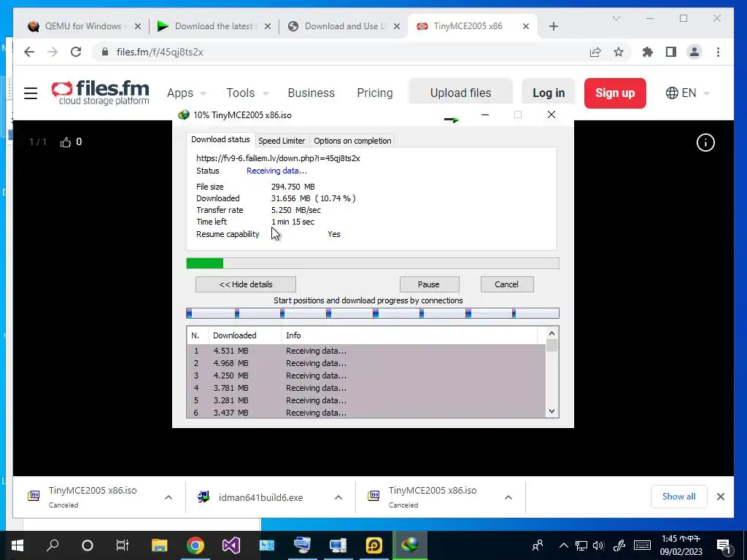Switch to the QEMU for Windows tab

(x=84, y=26)
